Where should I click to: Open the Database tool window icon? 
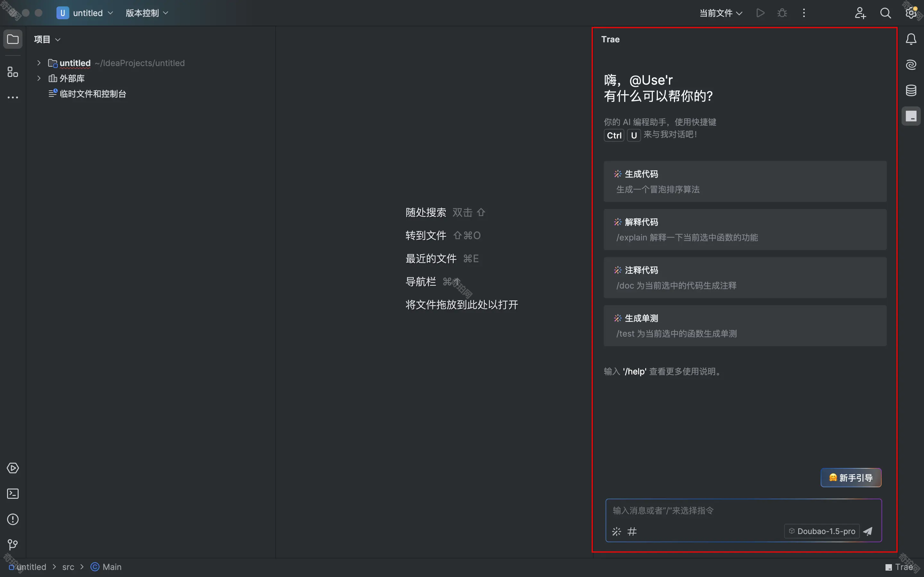[x=911, y=90]
